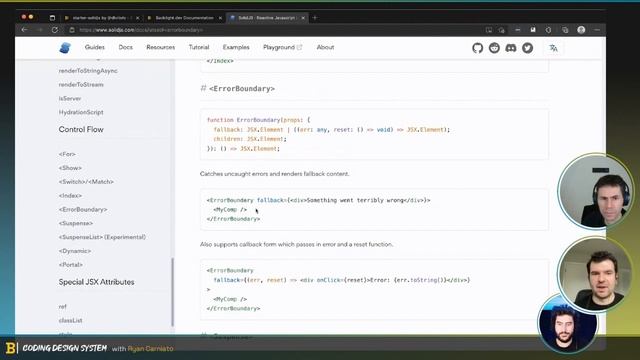The height and width of the screenshot is (360, 640).
Task: Click text 'Catches uncaught errors and renders fallback content.'
Action: pos(275,174)
